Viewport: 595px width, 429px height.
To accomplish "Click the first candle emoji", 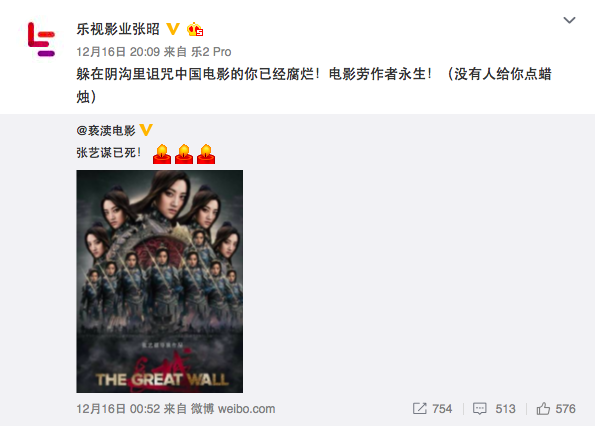I will [x=162, y=154].
